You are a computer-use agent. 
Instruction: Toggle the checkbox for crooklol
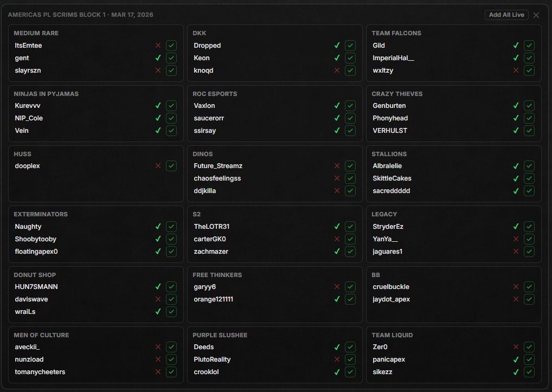click(350, 372)
